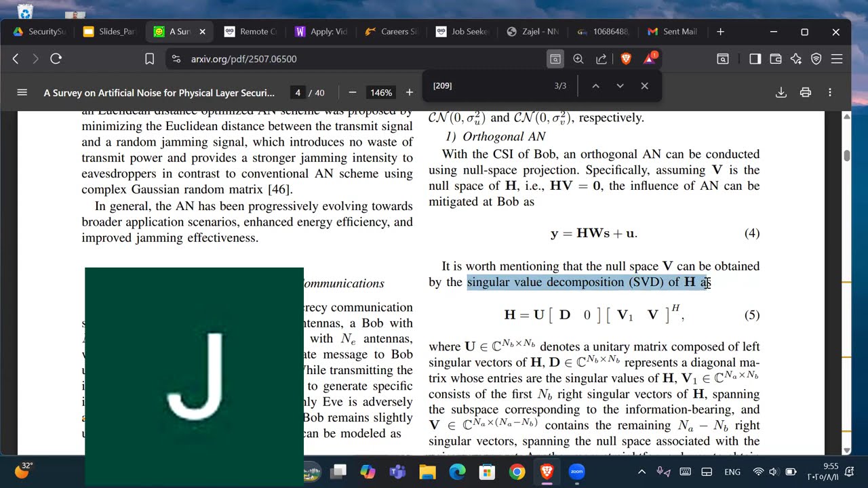This screenshot has width=868, height=488.
Task: Show hidden system tray icons
Action: click(x=642, y=472)
